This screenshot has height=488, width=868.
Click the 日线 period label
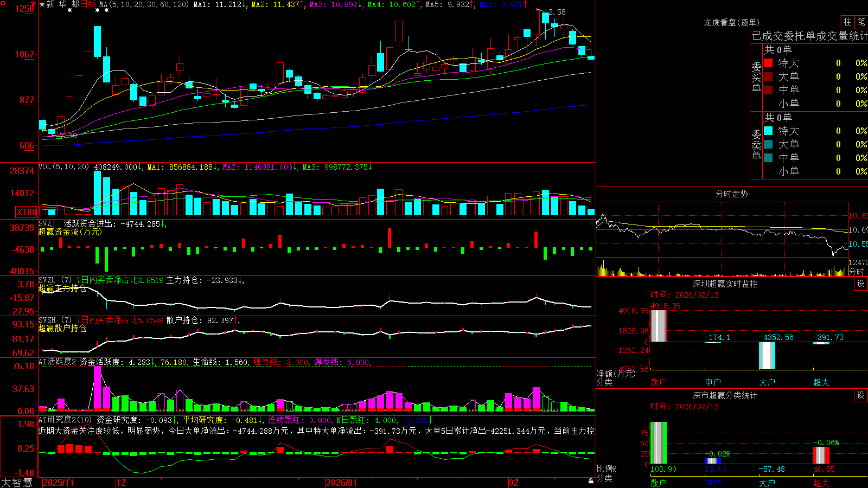pos(88,4)
